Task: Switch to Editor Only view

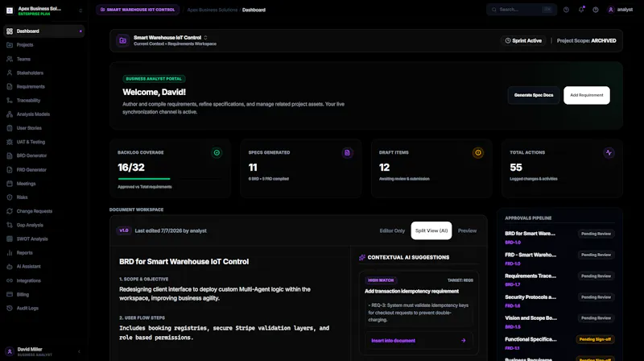Action: [x=392, y=230]
